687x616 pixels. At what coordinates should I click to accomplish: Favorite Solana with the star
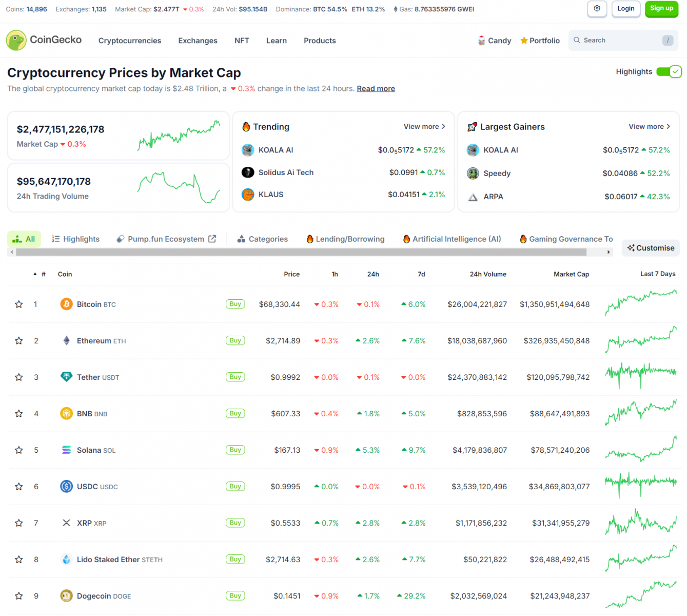click(19, 450)
